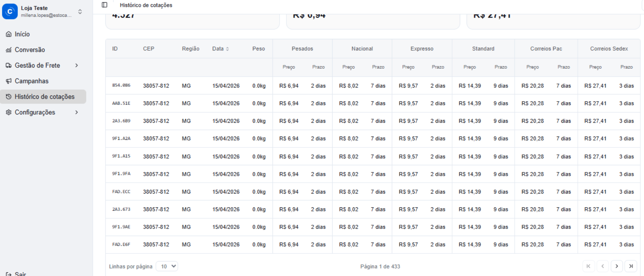Expand the Configurações submenu chevron
This screenshot has width=644, height=276.
pos(77,112)
